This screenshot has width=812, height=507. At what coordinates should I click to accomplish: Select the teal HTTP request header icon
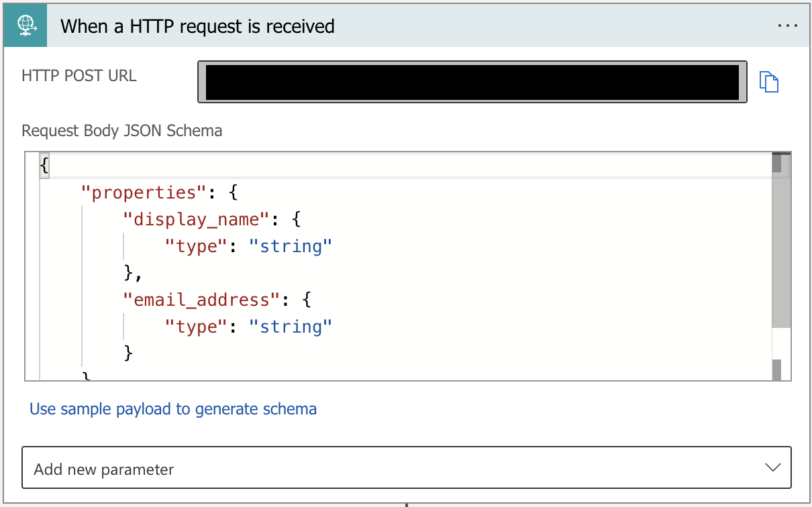pos(25,25)
